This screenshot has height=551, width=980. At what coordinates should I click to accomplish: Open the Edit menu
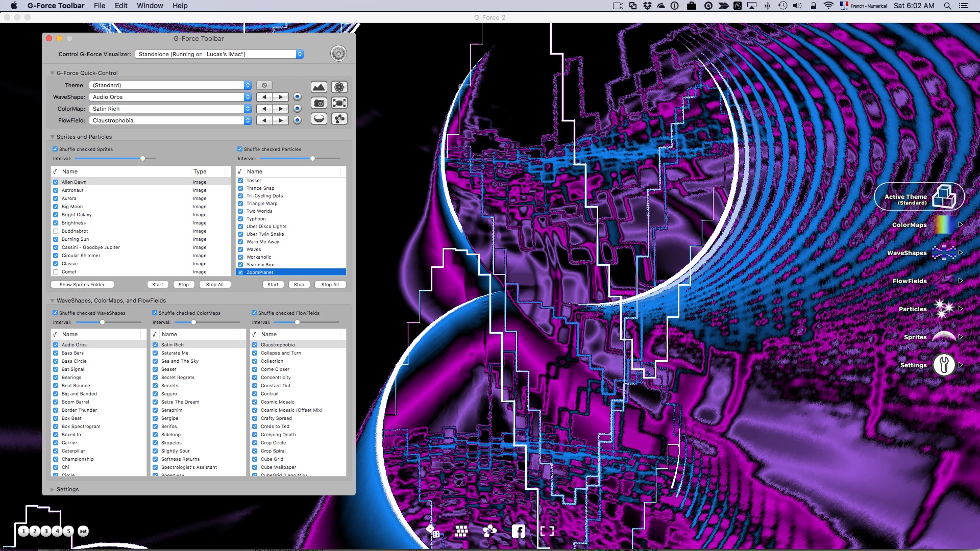121,6
